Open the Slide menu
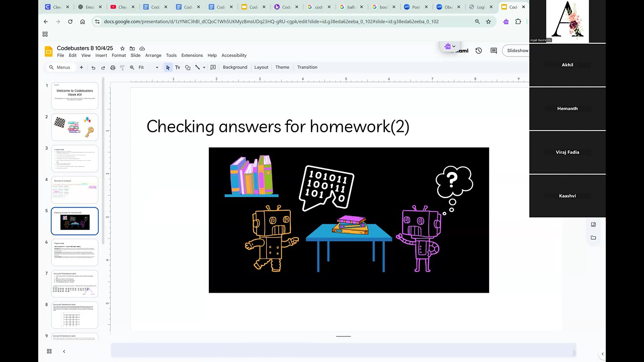Screen dimensions: 644x362 [135, 55]
